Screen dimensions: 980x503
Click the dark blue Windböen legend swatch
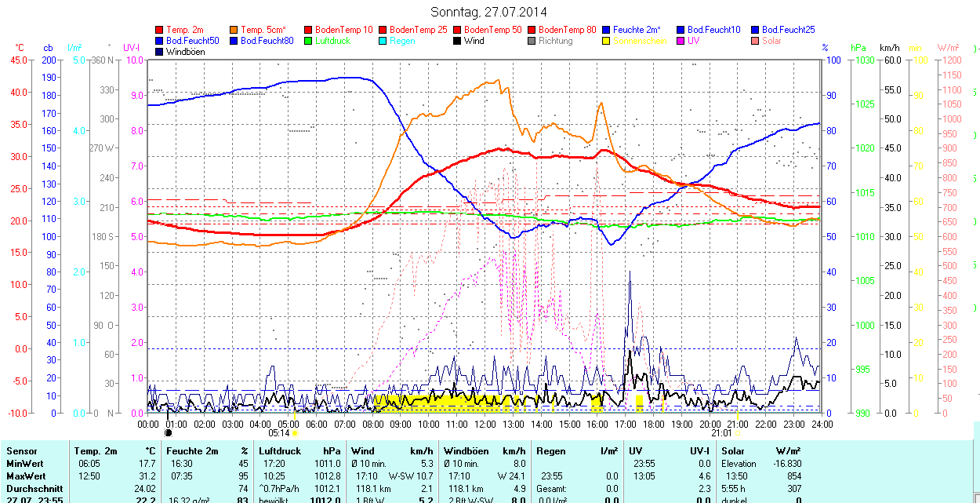tap(159, 52)
